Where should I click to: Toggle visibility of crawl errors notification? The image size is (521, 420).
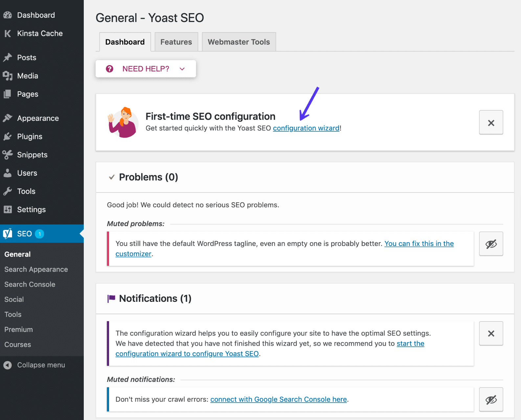(491, 400)
